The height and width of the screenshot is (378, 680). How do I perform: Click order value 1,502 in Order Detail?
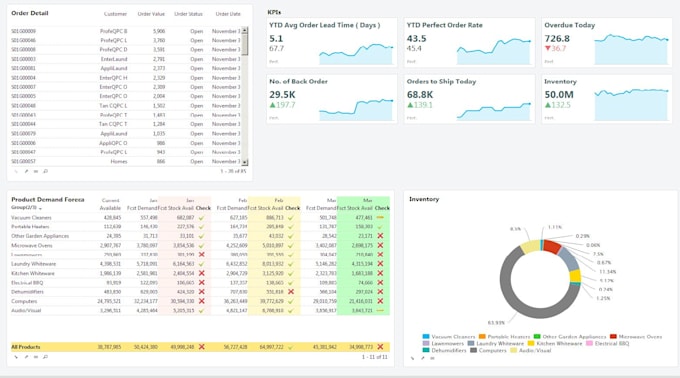tap(159, 106)
